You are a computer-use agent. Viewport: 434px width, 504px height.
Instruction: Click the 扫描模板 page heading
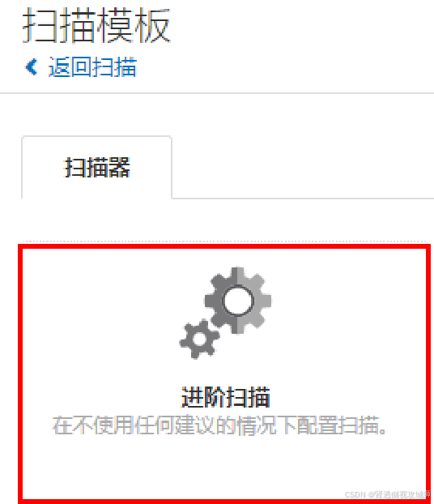pos(96,25)
